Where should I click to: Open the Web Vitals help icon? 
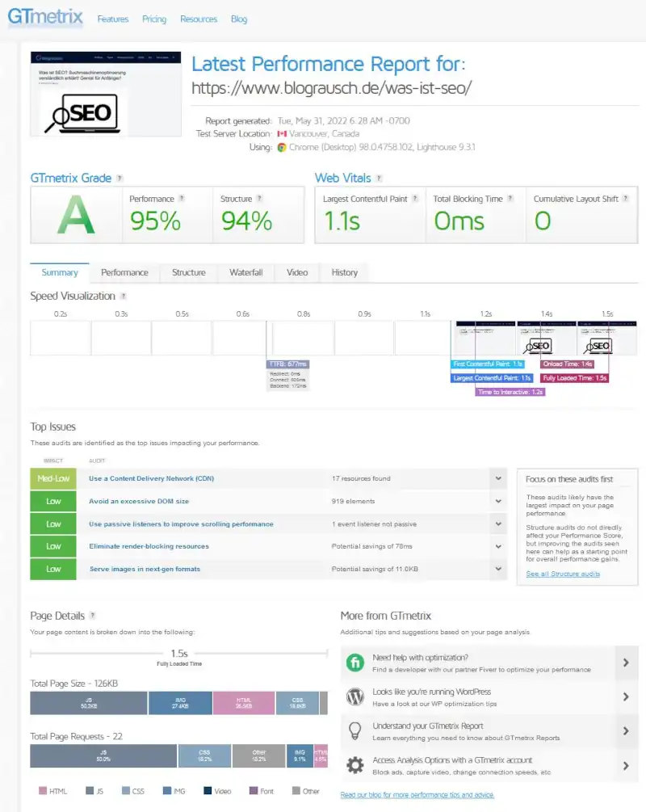[x=379, y=178]
